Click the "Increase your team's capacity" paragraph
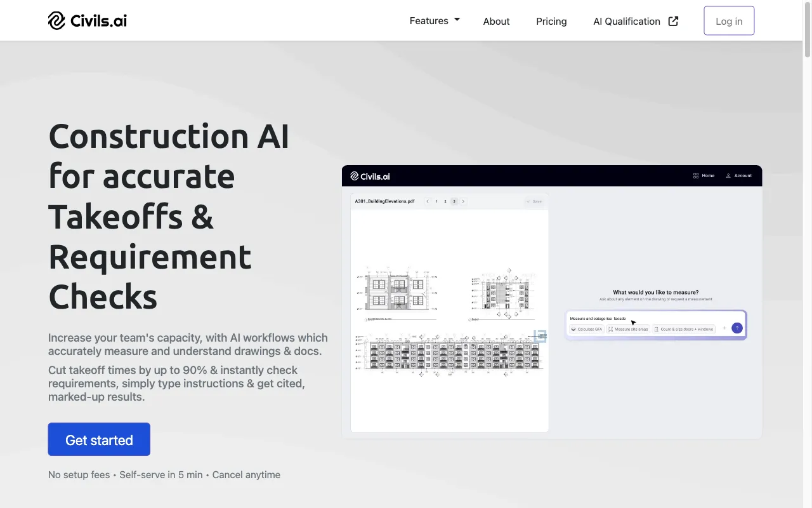 (188, 344)
